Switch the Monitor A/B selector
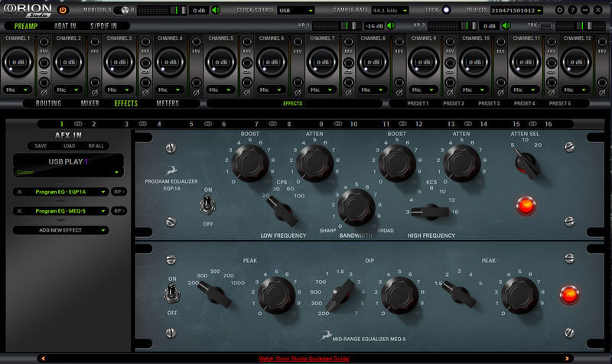612x364 pixels. click(122, 10)
